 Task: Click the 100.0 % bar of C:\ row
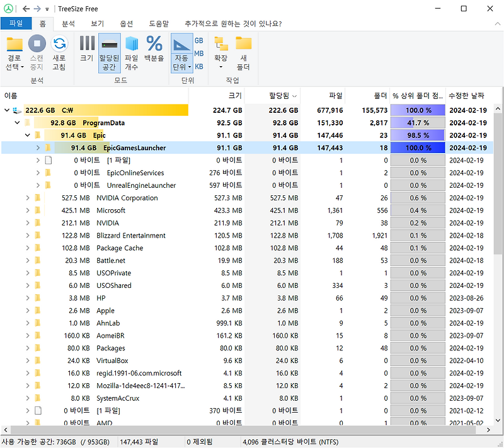[418, 110]
